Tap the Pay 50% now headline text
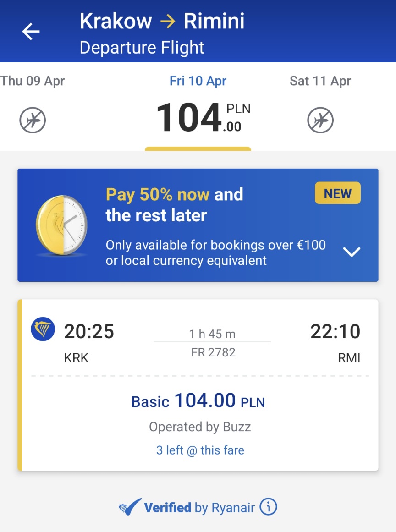This screenshot has height=532, width=396. coord(174,204)
